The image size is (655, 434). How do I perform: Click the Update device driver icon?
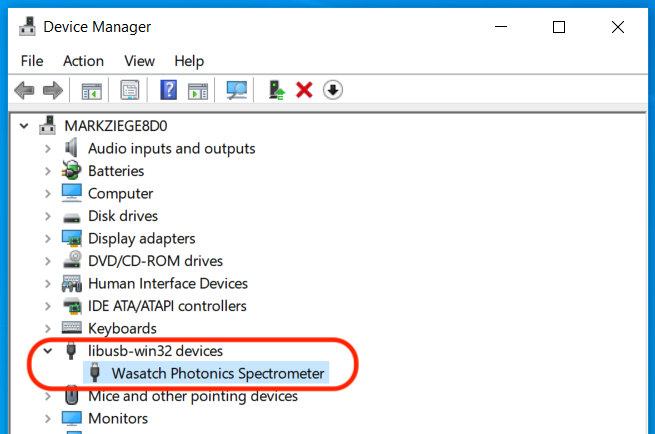pos(278,91)
